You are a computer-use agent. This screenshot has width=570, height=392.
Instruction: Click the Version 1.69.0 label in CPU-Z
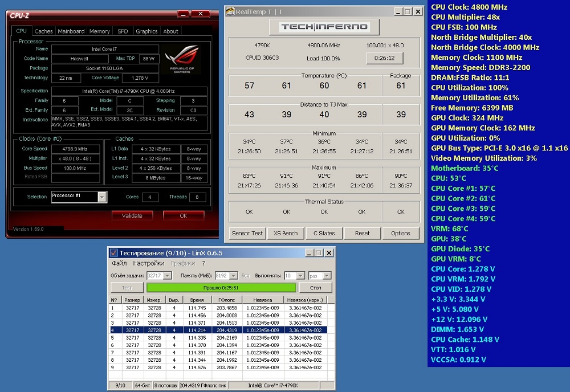28,229
